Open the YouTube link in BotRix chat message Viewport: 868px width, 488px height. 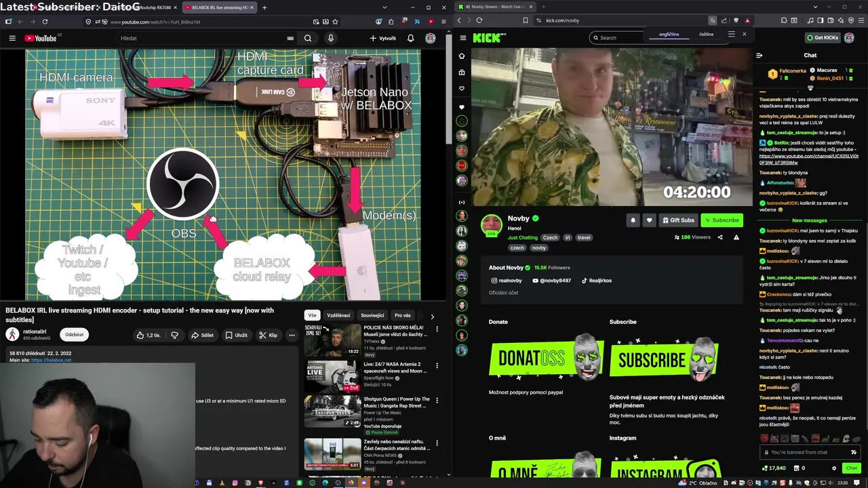[808, 160]
